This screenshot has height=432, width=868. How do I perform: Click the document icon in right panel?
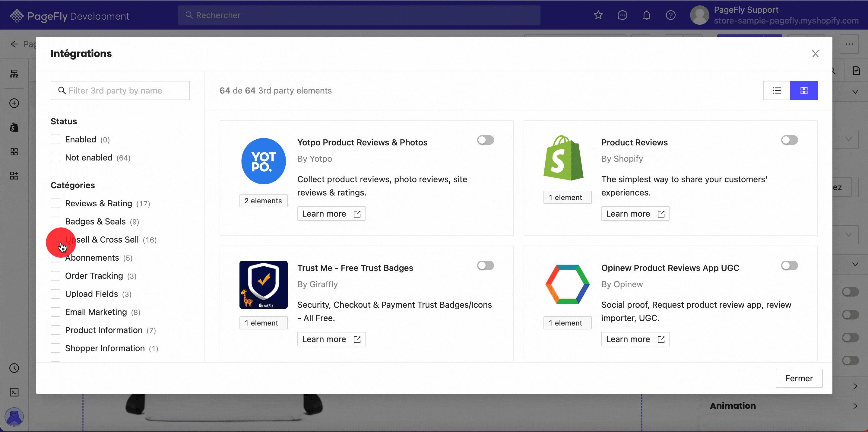(856, 70)
